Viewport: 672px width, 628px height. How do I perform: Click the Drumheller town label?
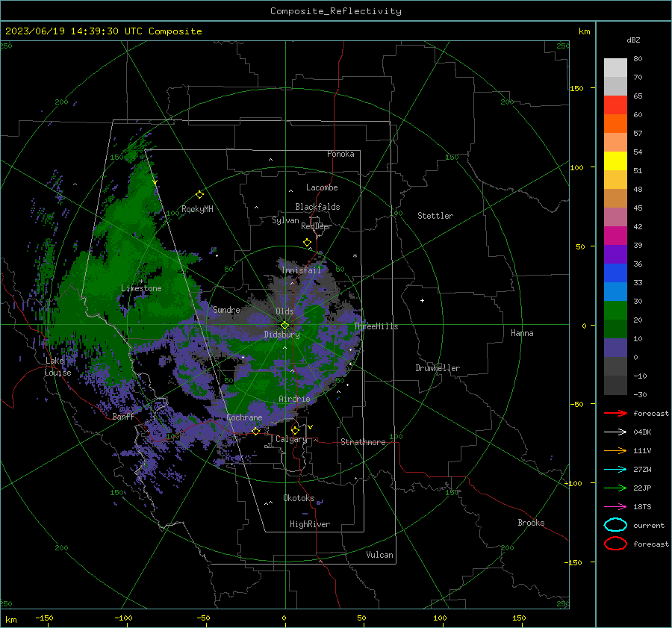[x=438, y=368]
